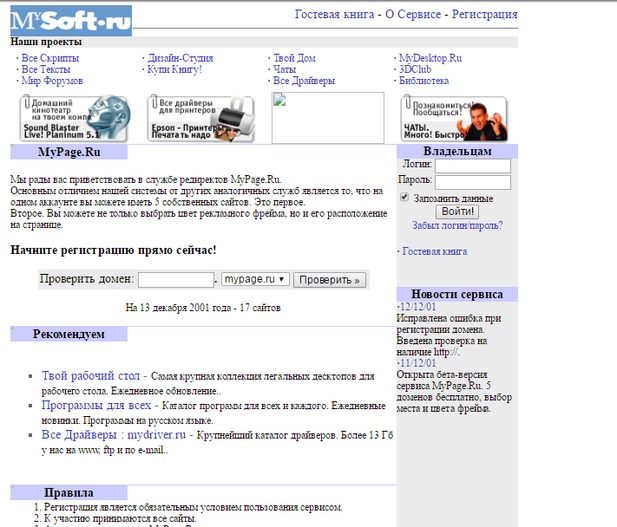This screenshot has height=527, width=617.
Task: Open the Sound Blaster home cinema banner
Action: (x=75, y=118)
